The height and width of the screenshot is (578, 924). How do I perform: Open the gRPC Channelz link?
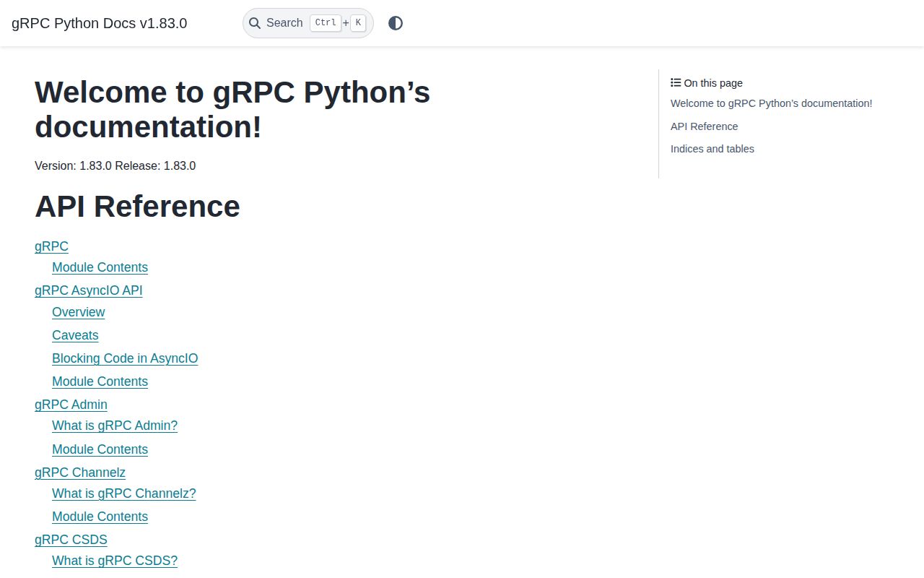coord(80,473)
